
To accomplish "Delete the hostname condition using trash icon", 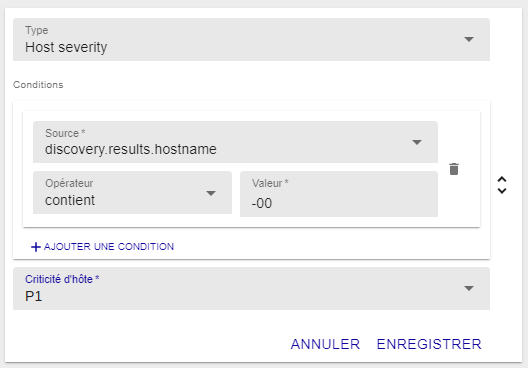I will (454, 169).
